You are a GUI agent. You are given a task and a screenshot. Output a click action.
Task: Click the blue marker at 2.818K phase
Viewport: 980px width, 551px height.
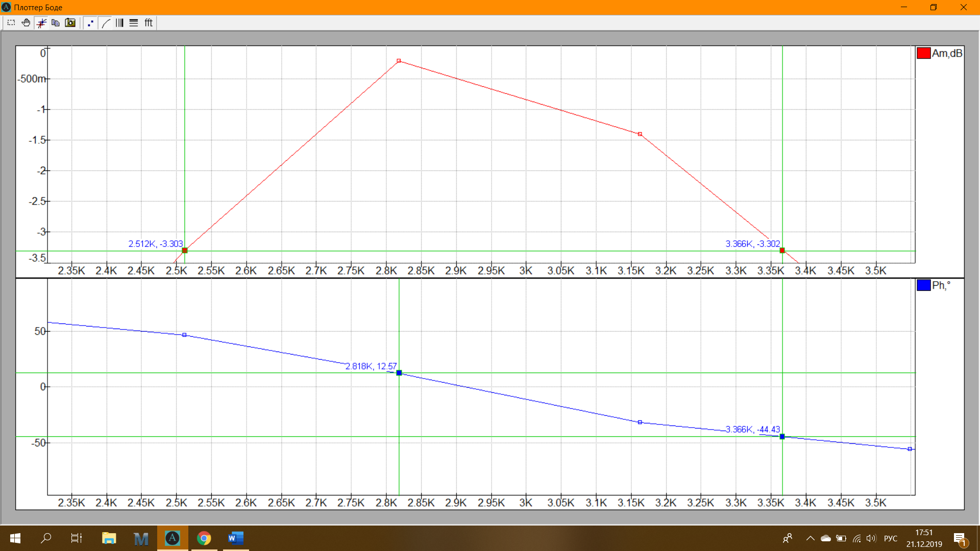[x=399, y=373]
